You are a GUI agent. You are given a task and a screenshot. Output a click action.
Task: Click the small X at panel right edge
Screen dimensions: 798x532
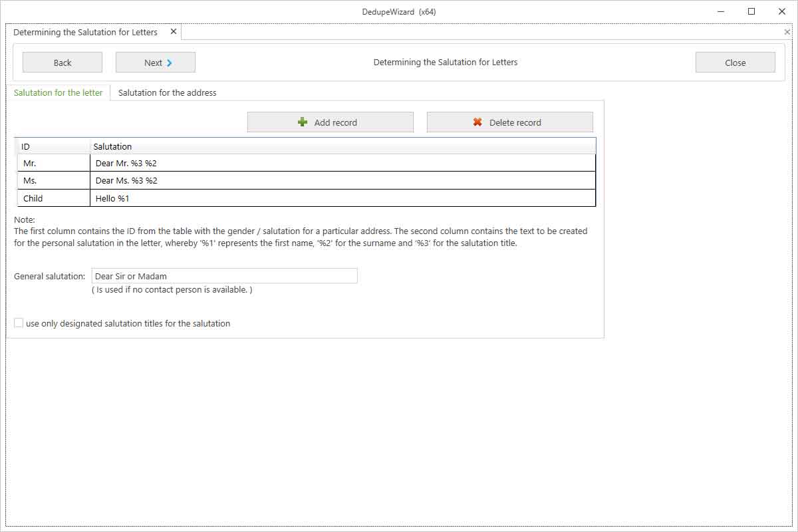click(x=787, y=32)
